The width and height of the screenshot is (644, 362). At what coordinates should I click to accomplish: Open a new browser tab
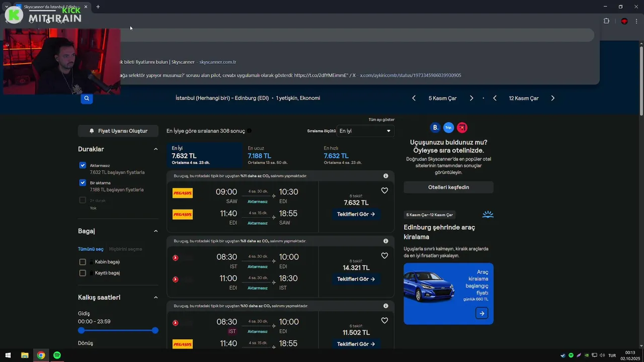tap(98, 7)
